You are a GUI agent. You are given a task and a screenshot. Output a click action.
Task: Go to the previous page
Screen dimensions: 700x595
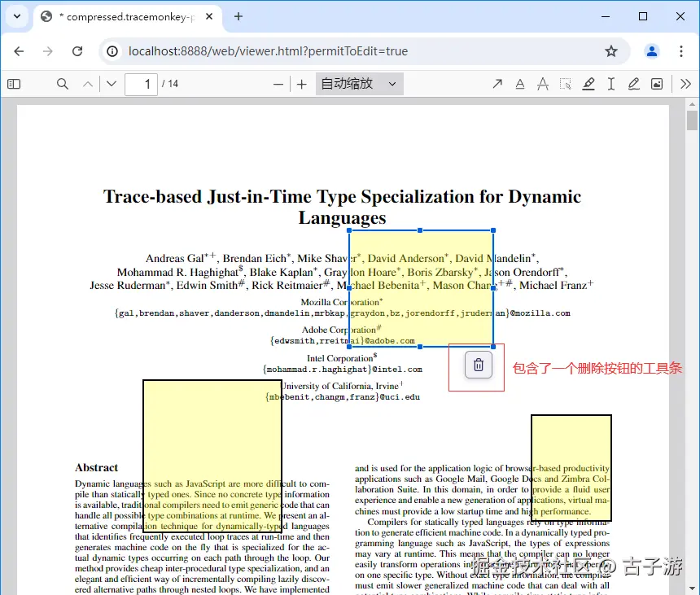pyautogui.click(x=88, y=84)
